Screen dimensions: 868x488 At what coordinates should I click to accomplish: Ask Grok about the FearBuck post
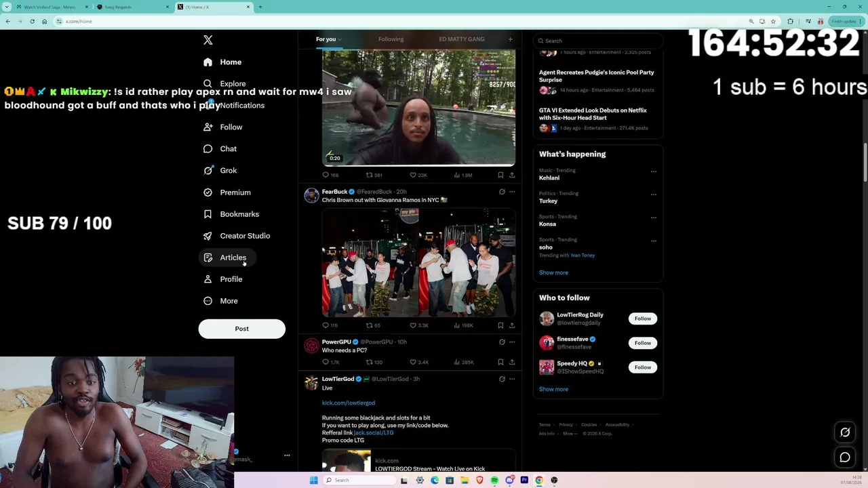[x=502, y=192]
